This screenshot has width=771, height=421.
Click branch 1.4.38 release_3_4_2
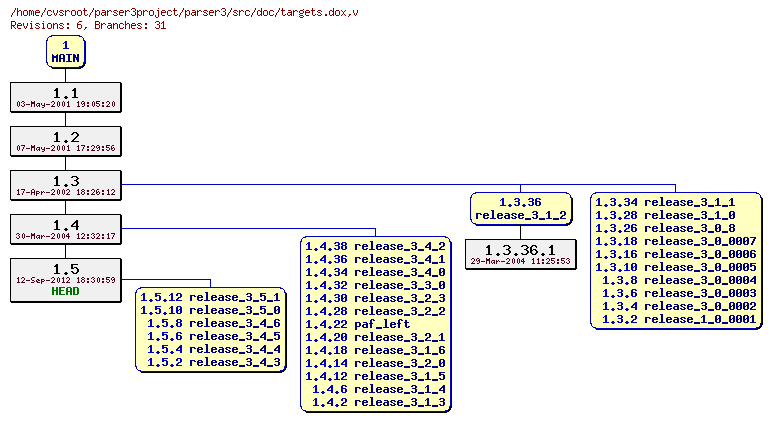[x=376, y=246]
